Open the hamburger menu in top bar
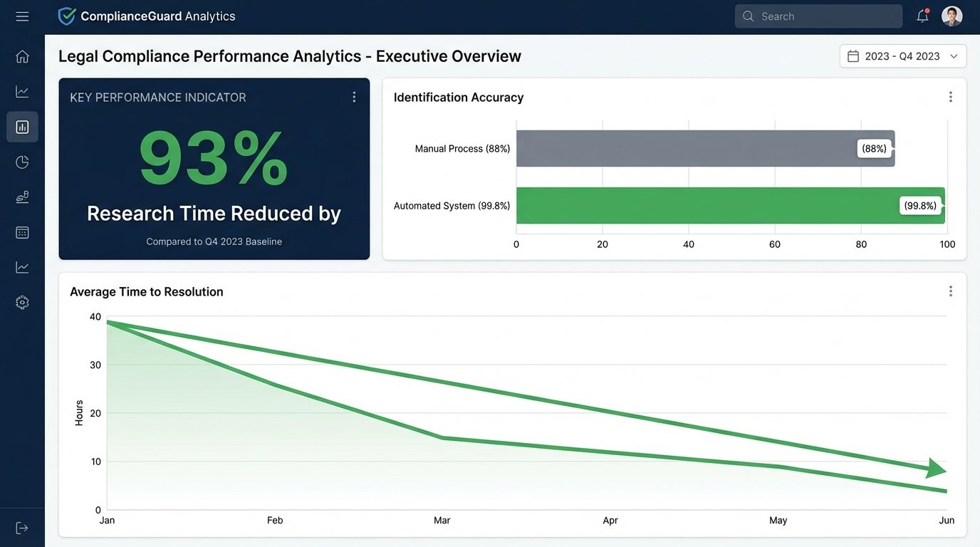This screenshot has height=547, width=980. (x=22, y=16)
